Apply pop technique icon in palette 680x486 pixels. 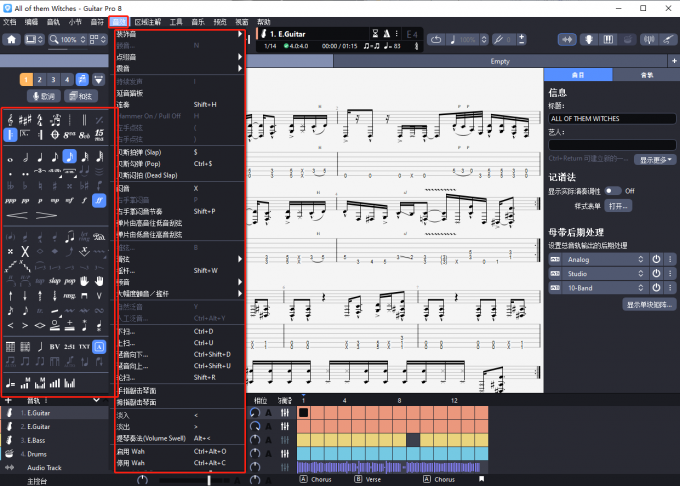click(69, 281)
